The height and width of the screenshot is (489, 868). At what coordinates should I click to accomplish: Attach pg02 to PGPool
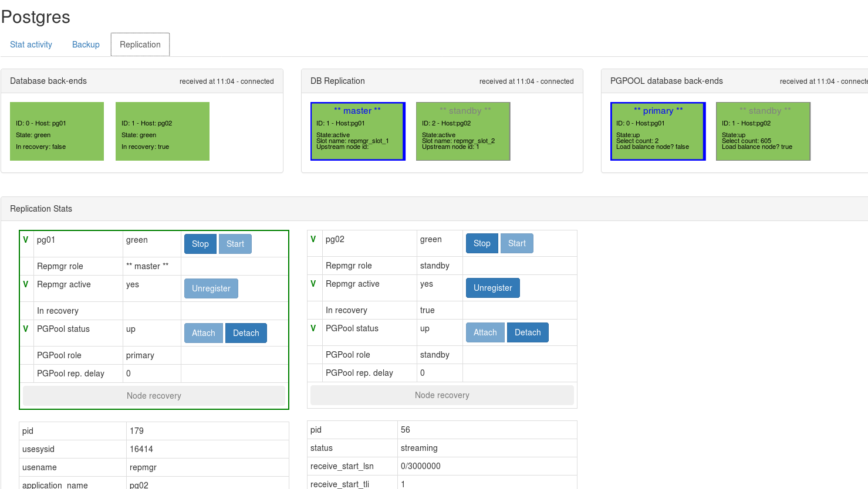click(485, 332)
